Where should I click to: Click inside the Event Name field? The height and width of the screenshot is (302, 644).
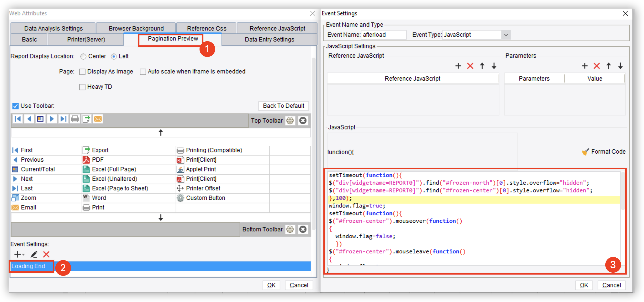(384, 35)
